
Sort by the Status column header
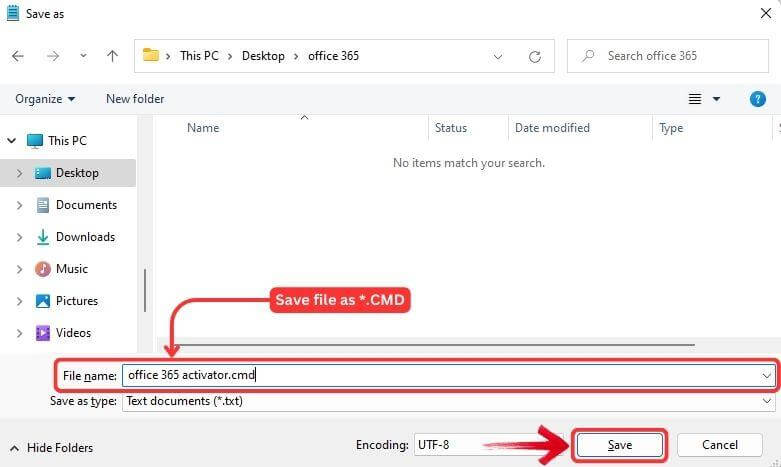(x=451, y=128)
